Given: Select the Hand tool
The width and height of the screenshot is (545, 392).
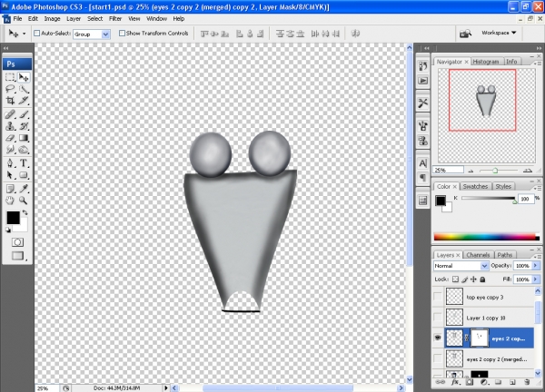Looking at the screenshot, I should 10,201.
